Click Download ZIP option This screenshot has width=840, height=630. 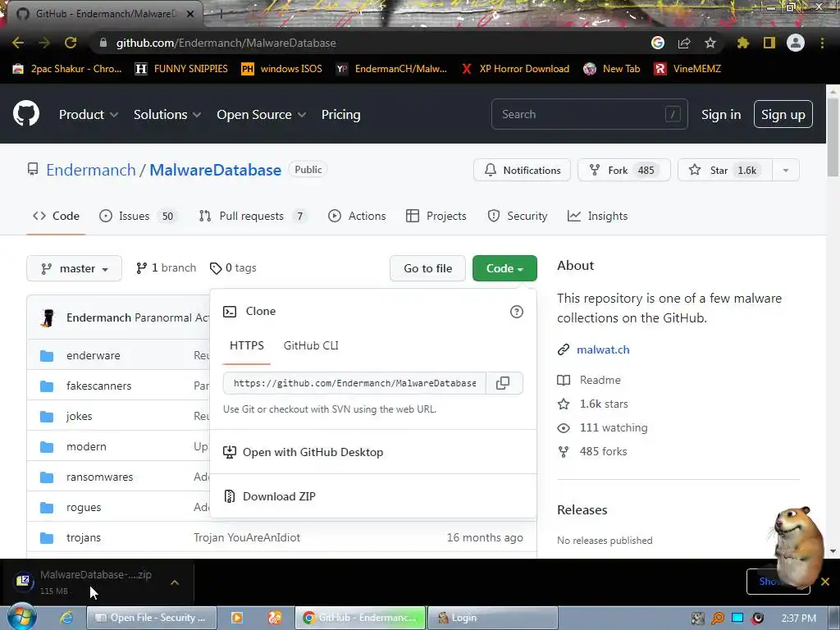click(279, 496)
